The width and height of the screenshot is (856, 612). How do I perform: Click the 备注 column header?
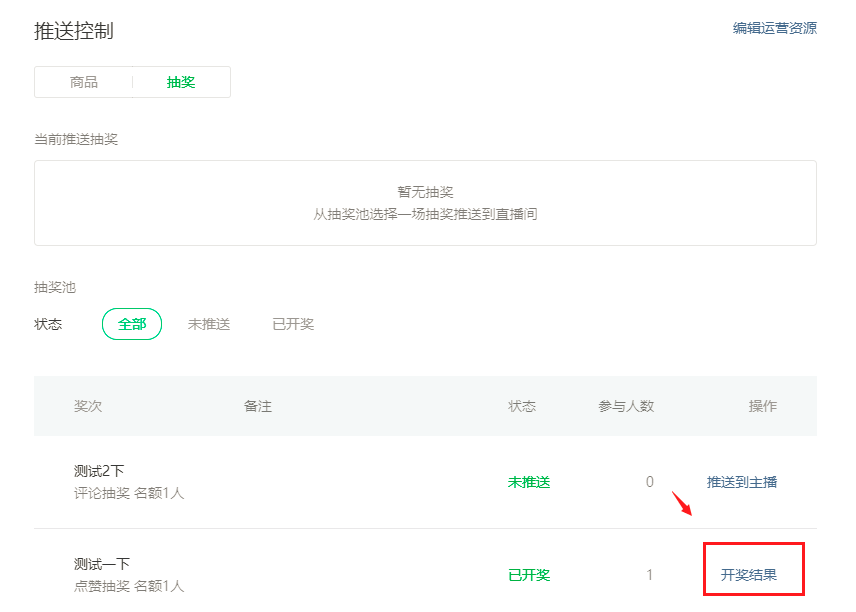point(258,406)
